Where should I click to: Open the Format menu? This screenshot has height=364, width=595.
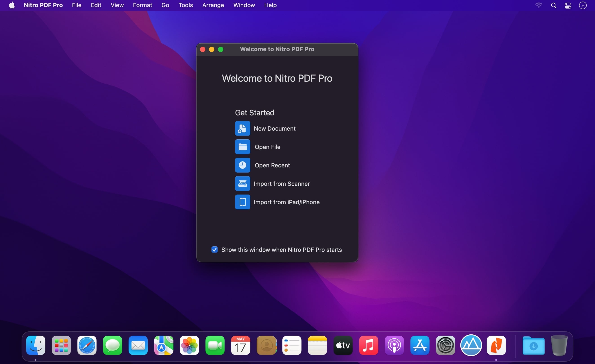142,5
